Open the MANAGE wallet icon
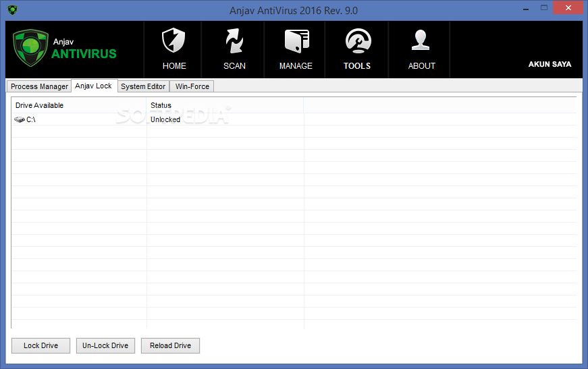Viewport: 588px width, 369px height. (x=296, y=41)
